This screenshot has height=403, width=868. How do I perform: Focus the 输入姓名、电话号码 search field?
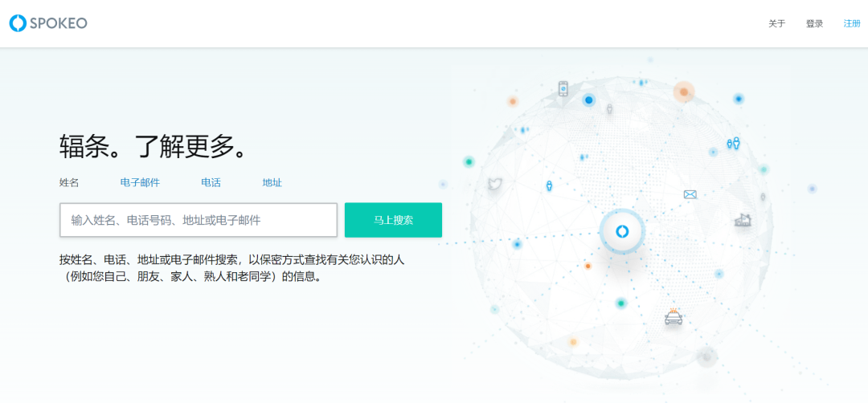(x=199, y=220)
